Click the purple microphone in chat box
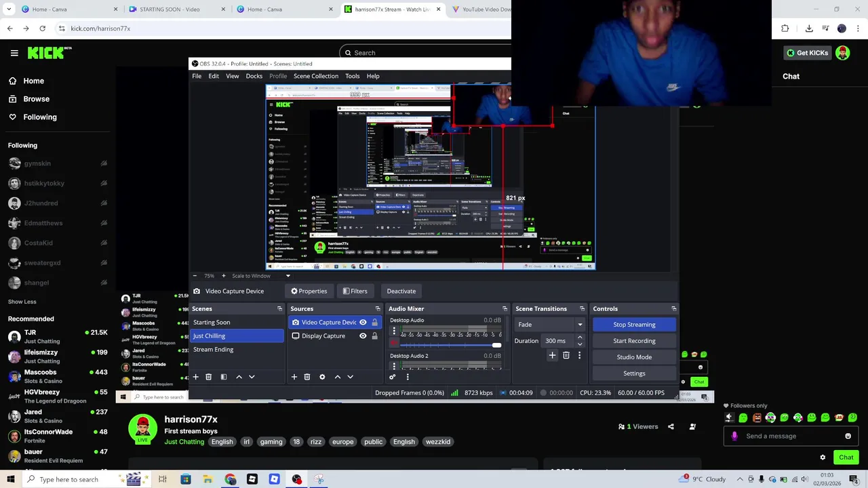 tap(734, 436)
